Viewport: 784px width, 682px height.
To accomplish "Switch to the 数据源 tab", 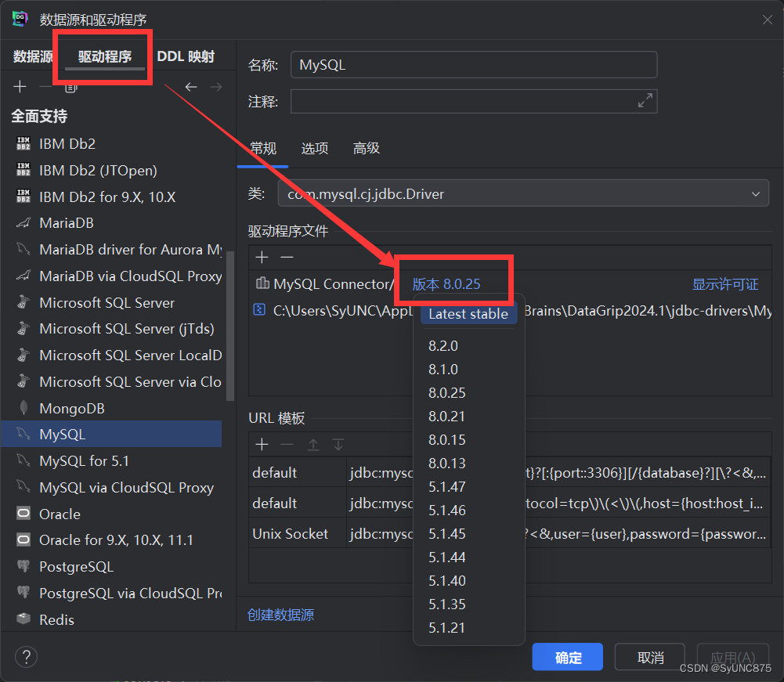I will tap(32, 56).
